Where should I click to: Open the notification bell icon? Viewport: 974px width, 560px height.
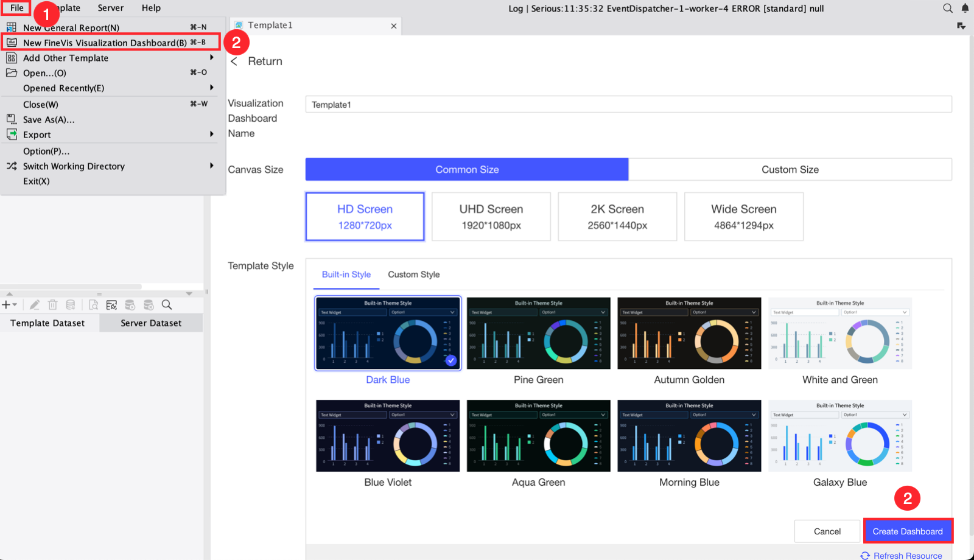pos(965,8)
